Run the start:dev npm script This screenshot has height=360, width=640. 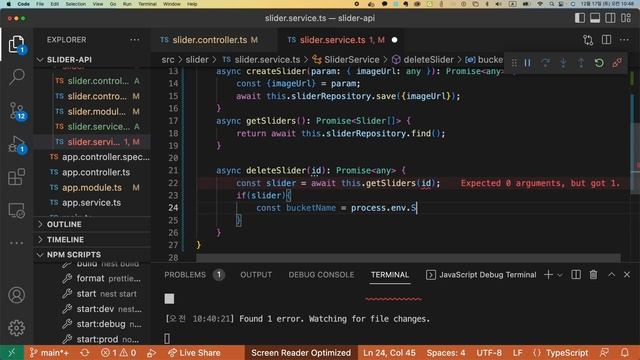[95, 309]
